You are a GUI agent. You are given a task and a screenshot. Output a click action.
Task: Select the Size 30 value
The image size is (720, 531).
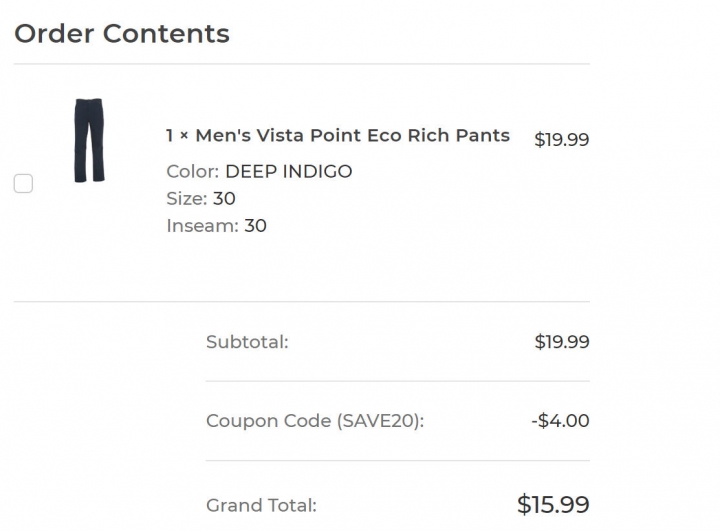224,198
